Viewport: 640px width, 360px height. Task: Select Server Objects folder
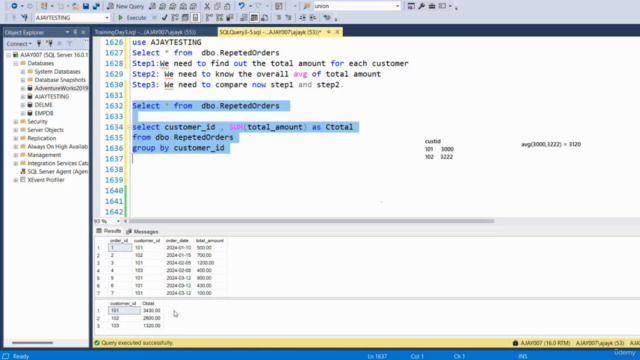(45, 130)
